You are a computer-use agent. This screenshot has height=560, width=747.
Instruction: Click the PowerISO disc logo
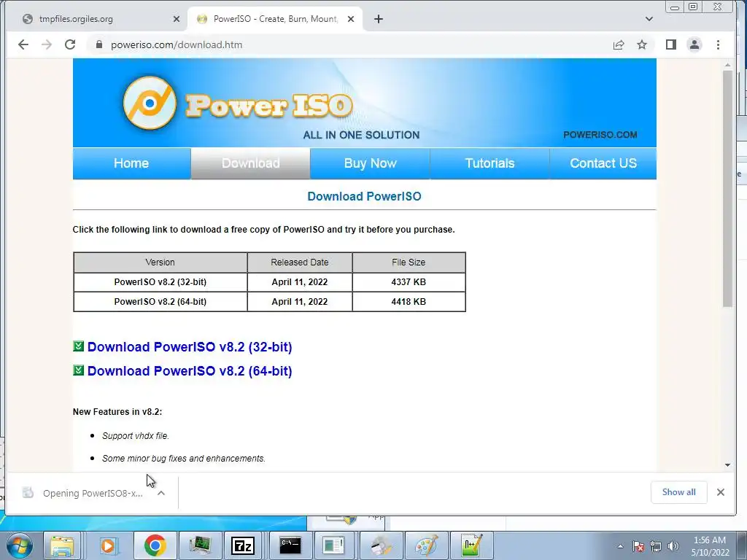click(150, 103)
